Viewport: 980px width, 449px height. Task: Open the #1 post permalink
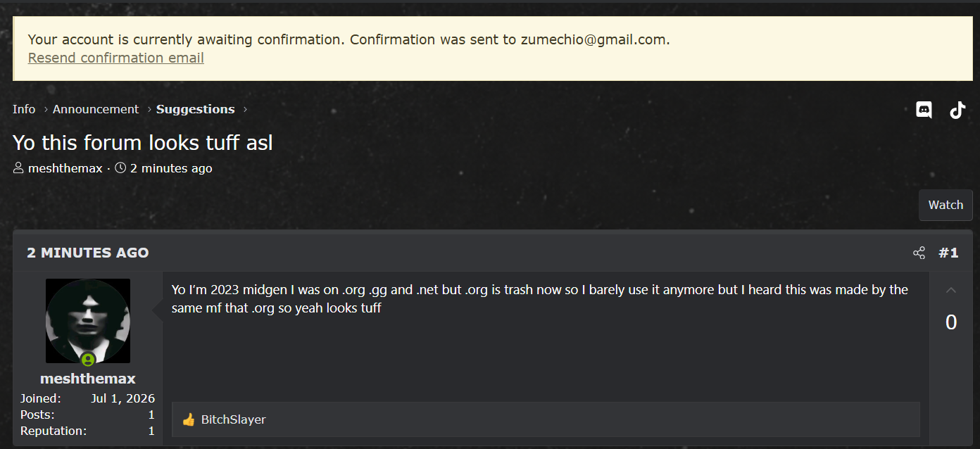pos(948,253)
